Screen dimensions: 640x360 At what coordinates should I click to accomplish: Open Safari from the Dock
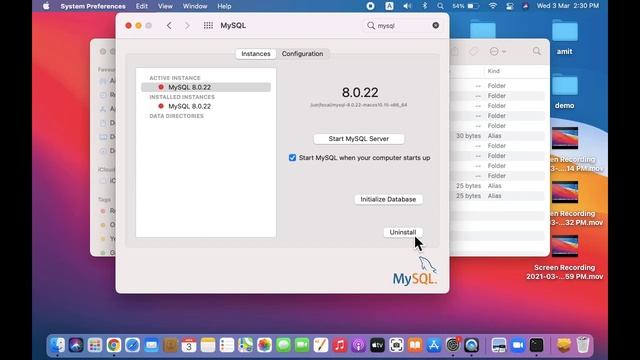point(133,345)
